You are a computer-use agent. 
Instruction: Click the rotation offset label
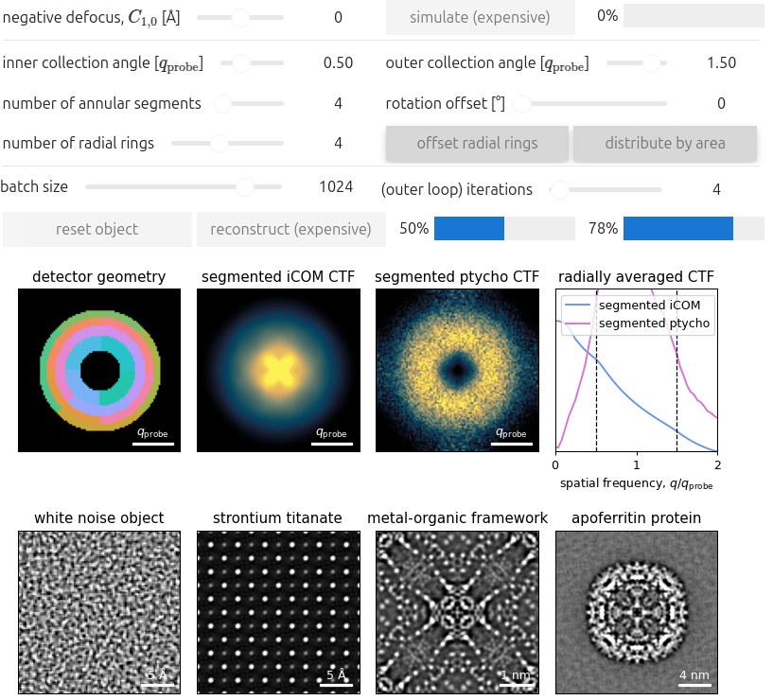(446, 103)
